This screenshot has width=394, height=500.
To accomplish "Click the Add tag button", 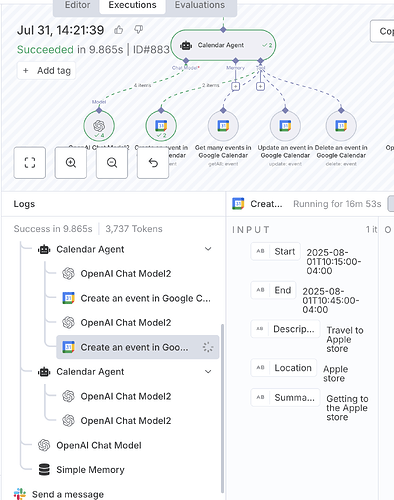I will tap(46, 71).
